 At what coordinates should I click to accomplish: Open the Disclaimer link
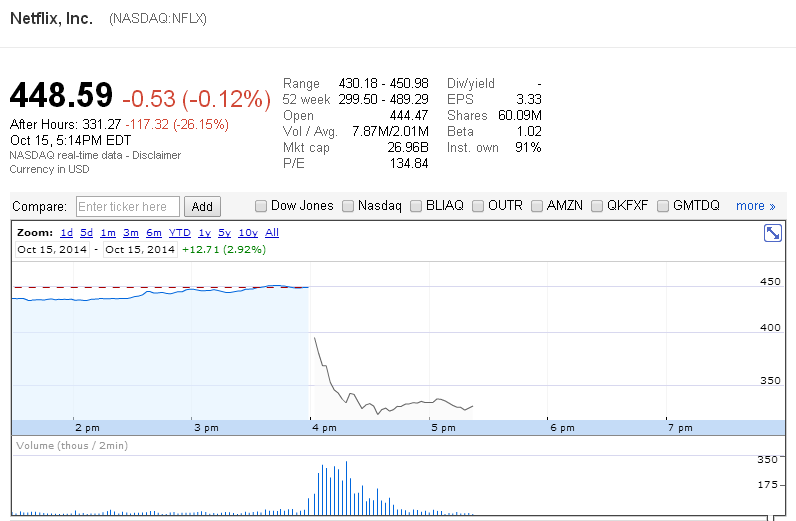(x=156, y=155)
